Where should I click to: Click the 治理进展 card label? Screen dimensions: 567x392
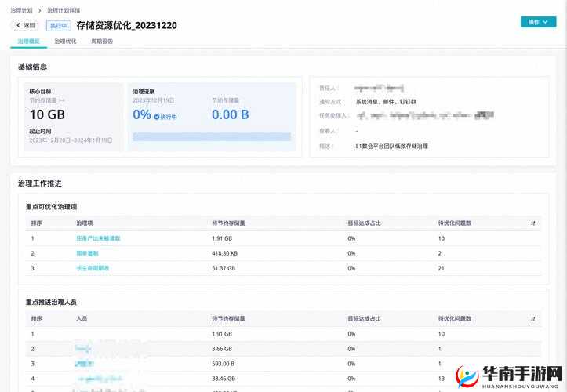pos(144,92)
